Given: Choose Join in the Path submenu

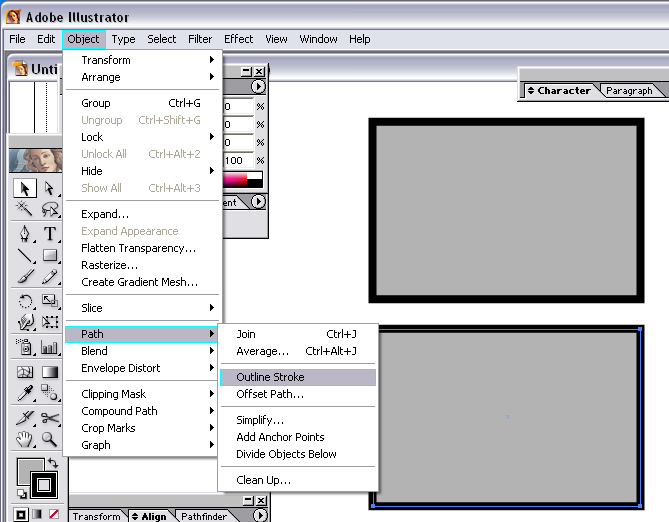Looking at the screenshot, I should 298,334.
